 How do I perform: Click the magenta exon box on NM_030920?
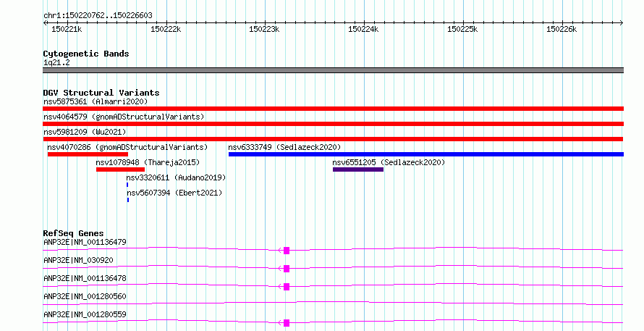[287, 269]
